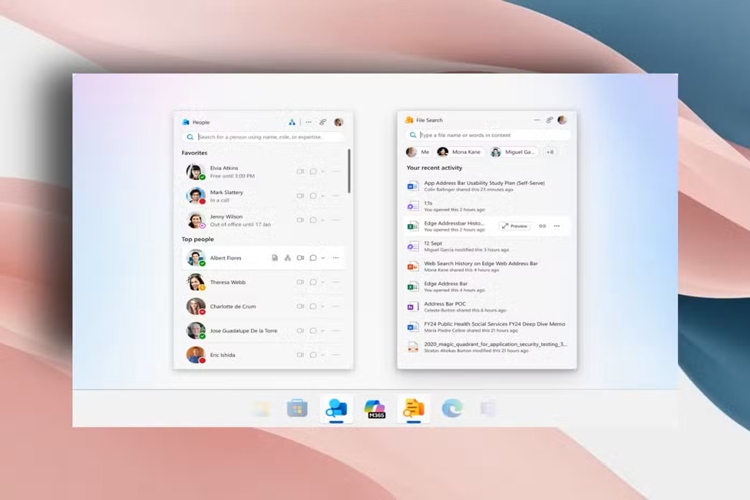
Task: Start chat with Elvia Atkins
Action: (313, 171)
